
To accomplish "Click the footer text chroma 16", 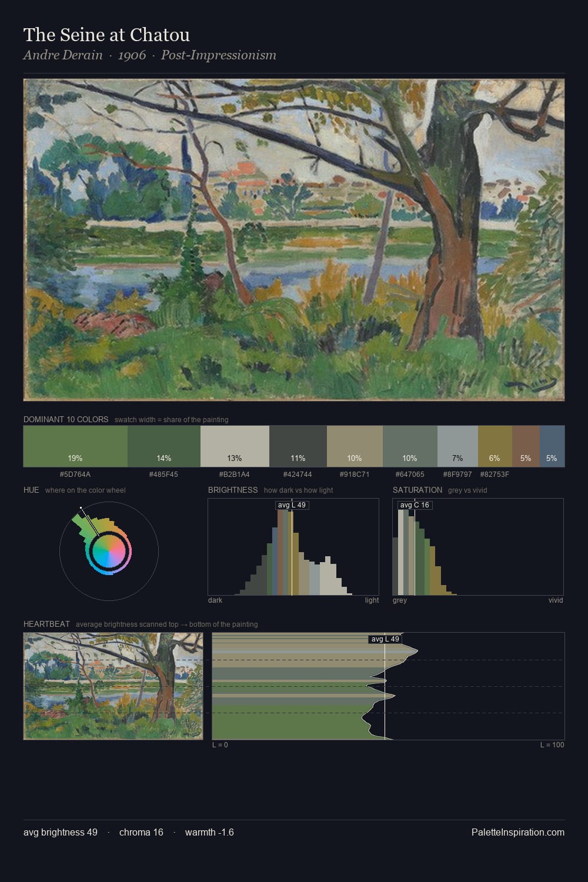I will pyautogui.click(x=141, y=832).
